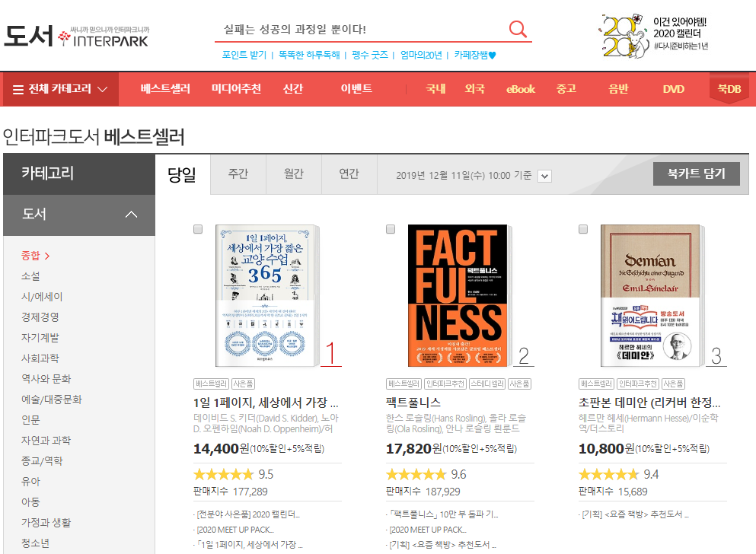Select the 사회과학 category
756x554 pixels.
(x=40, y=358)
